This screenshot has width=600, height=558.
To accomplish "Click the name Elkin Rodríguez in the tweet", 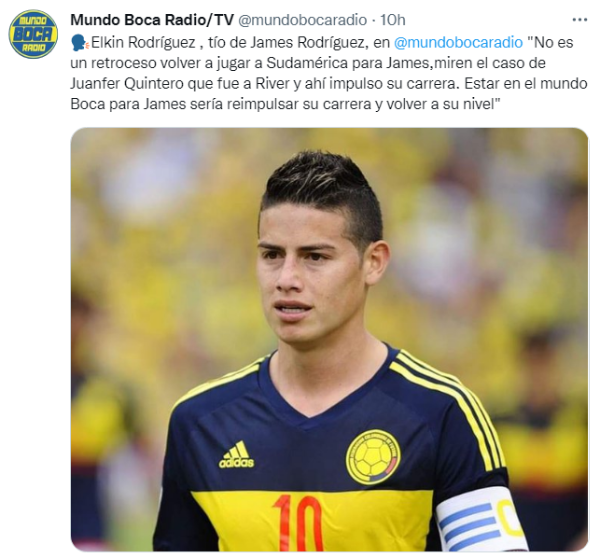I will pos(143,42).
